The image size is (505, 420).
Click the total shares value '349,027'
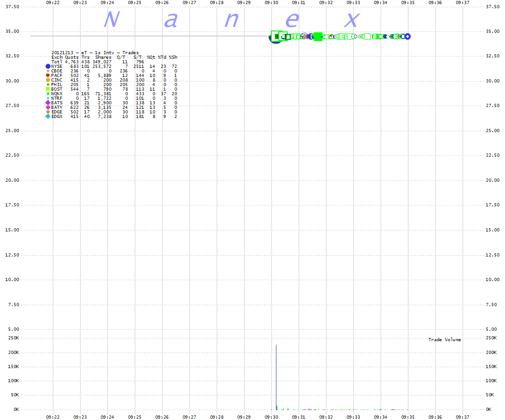(102, 61)
